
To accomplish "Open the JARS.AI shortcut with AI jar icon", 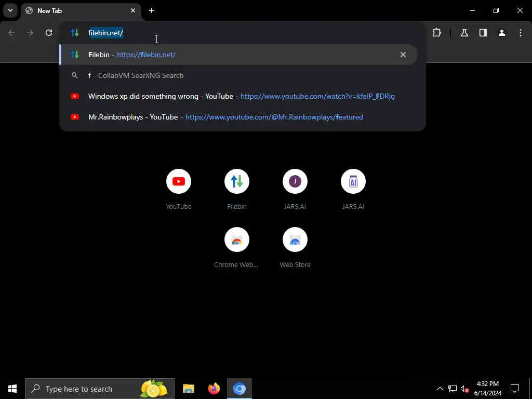I will pyautogui.click(x=353, y=189).
